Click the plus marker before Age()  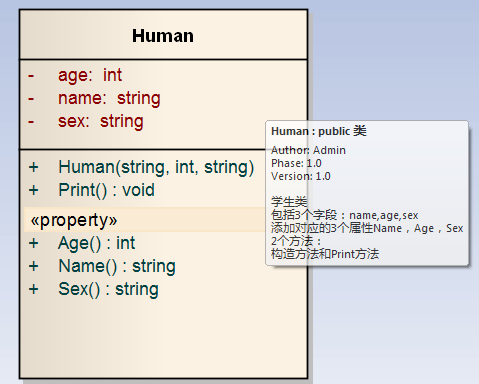click(33, 243)
